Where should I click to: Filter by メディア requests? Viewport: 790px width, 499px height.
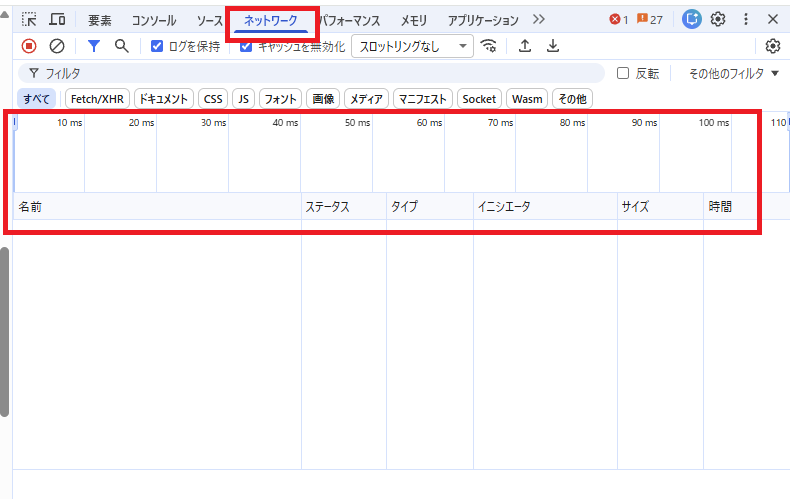coord(366,99)
